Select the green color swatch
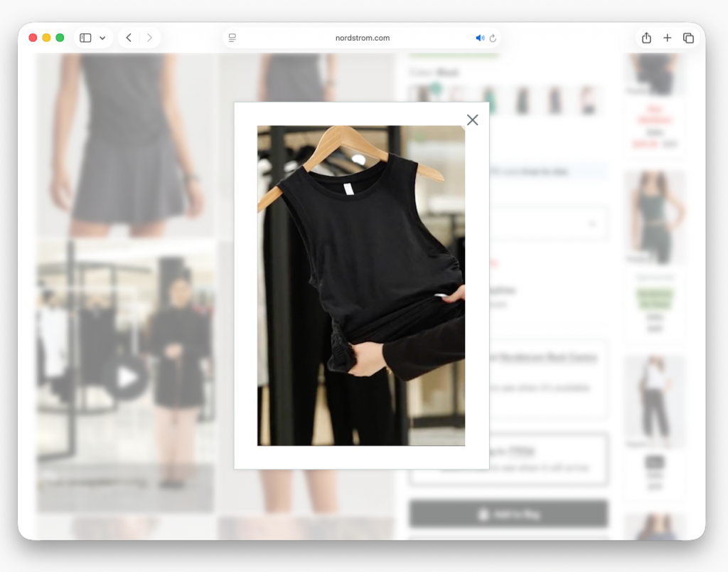 coord(489,100)
